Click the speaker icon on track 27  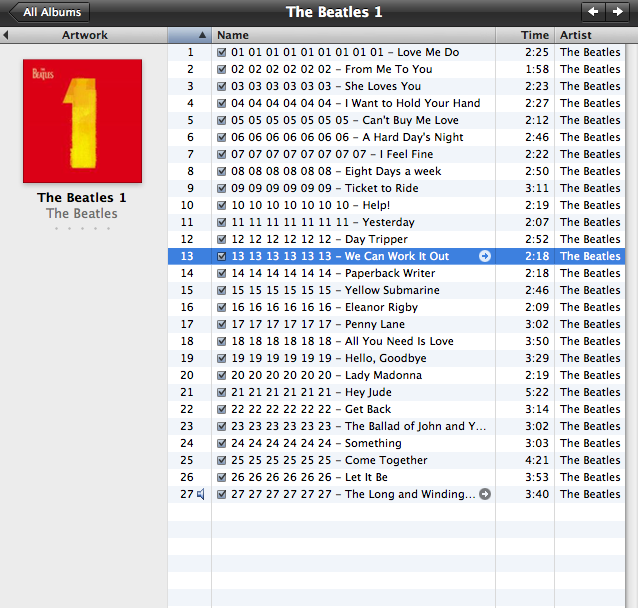[x=201, y=494]
